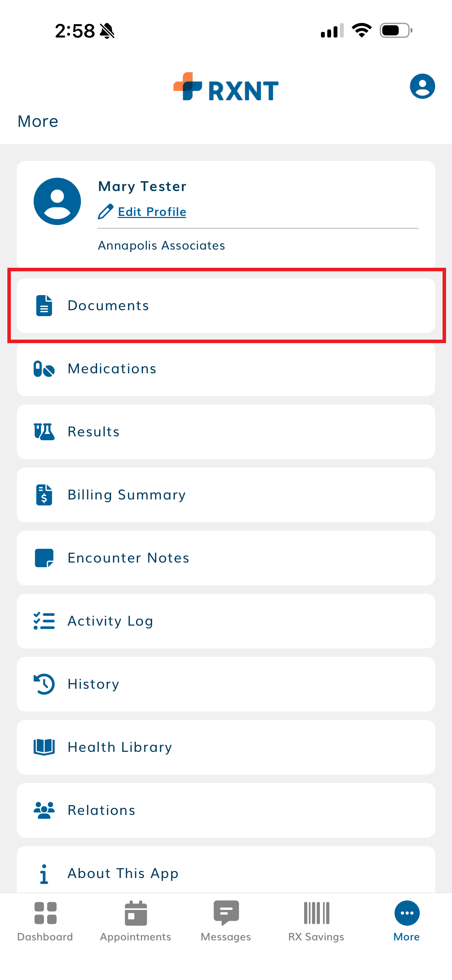Switch to the Appointments tab
This screenshot has width=452, height=980.
(136, 921)
